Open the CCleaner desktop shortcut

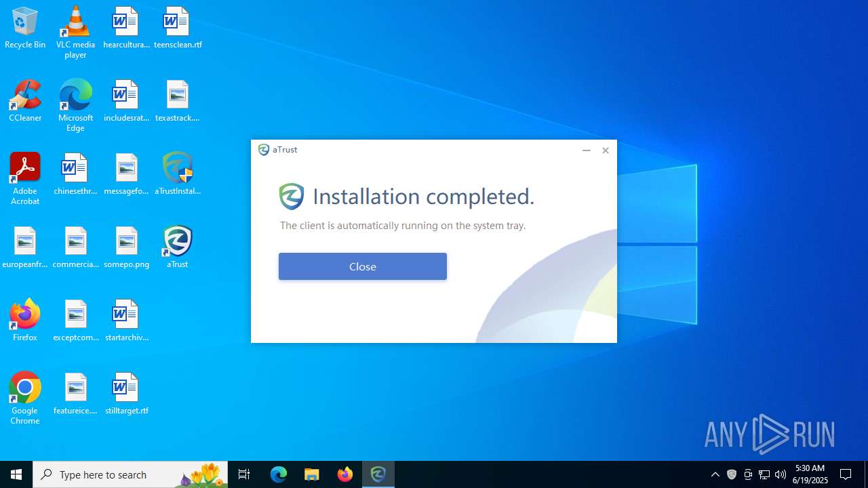tap(25, 102)
